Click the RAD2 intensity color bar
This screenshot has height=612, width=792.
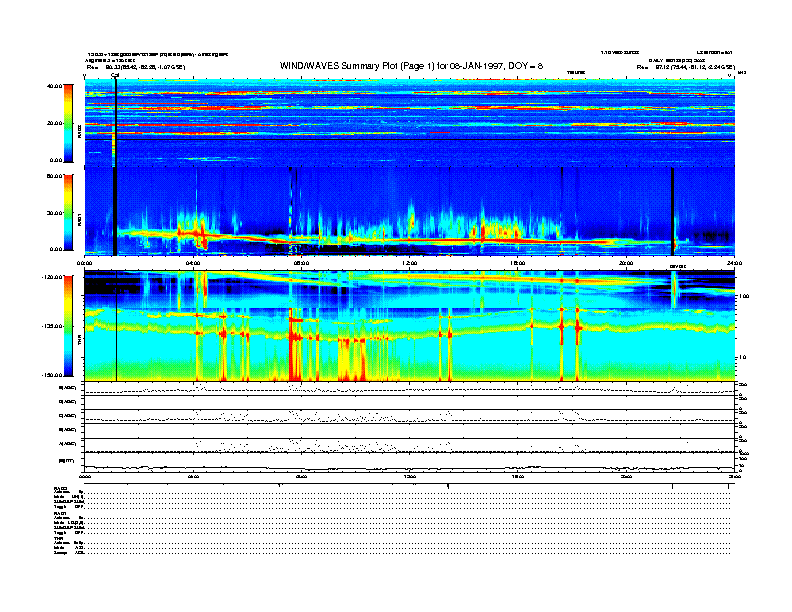point(68,123)
